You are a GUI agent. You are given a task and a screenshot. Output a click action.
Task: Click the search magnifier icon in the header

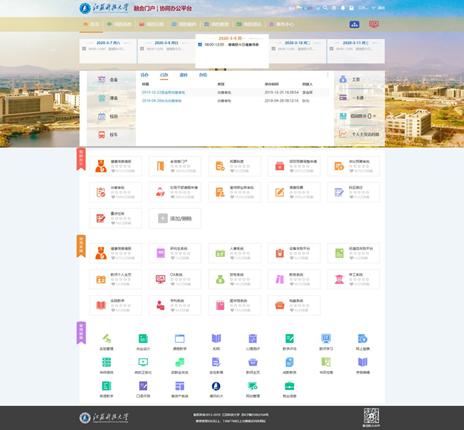tap(325, 8)
